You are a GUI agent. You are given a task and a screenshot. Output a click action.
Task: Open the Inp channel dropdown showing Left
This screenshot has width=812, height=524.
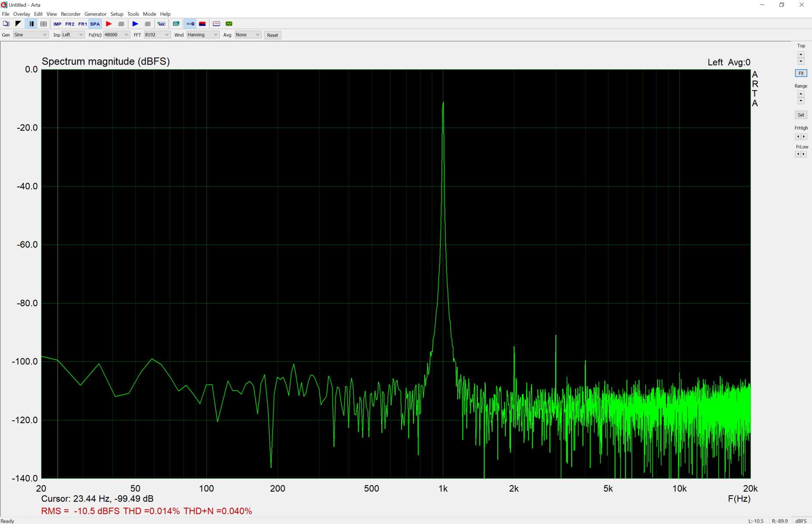[x=73, y=34]
